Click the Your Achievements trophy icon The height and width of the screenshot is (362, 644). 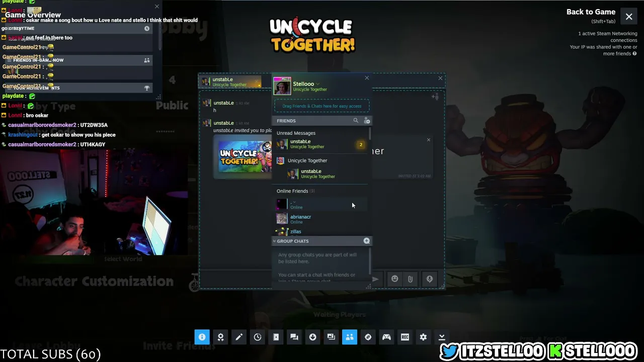point(147,88)
